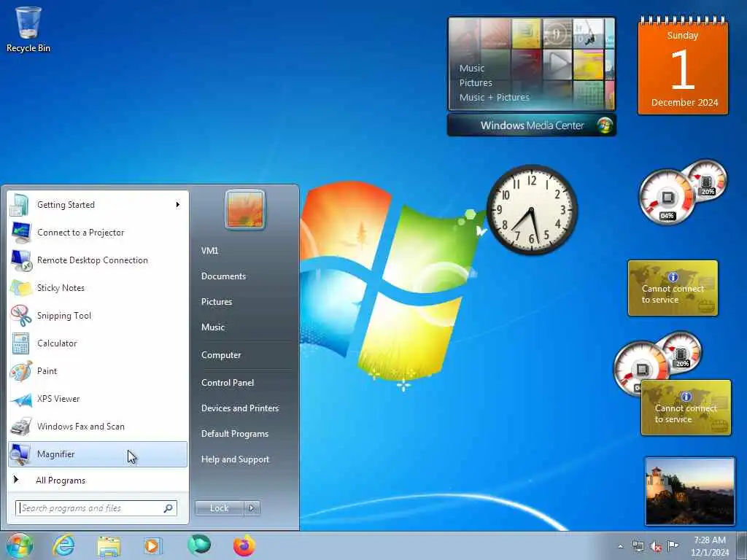Open the Recycle Bin desktop icon

coord(28,29)
